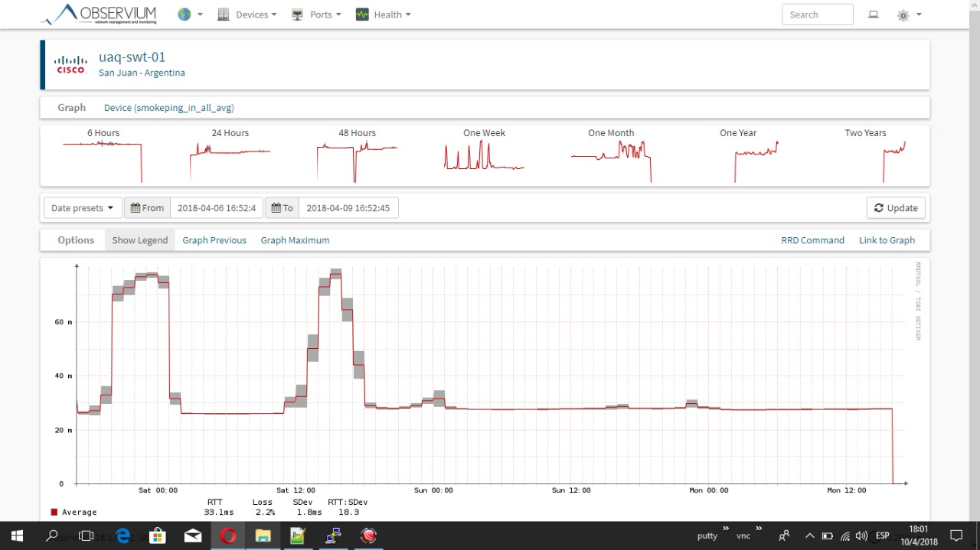Click the laptop display icon in navbar
The width and height of the screenshot is (980, 550).
pyautogui.click(x=873, y=15)
